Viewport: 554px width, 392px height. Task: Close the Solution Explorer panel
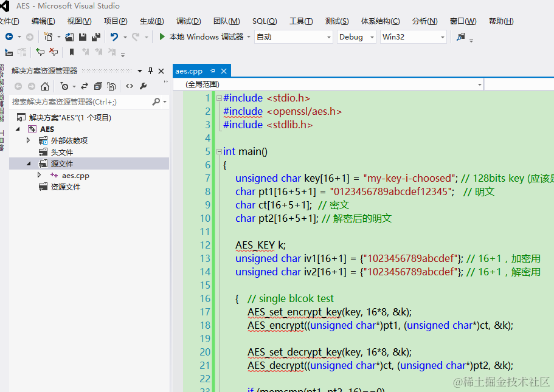click(161, 71)
